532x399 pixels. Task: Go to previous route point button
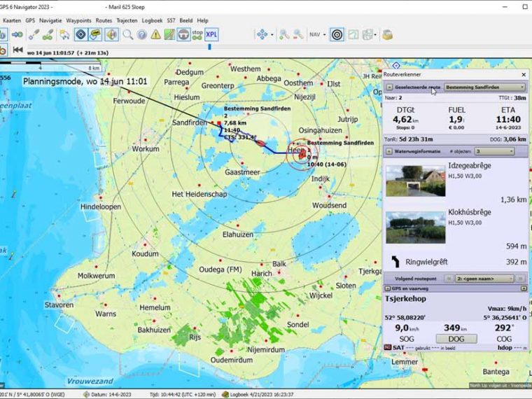click(449, 279)
